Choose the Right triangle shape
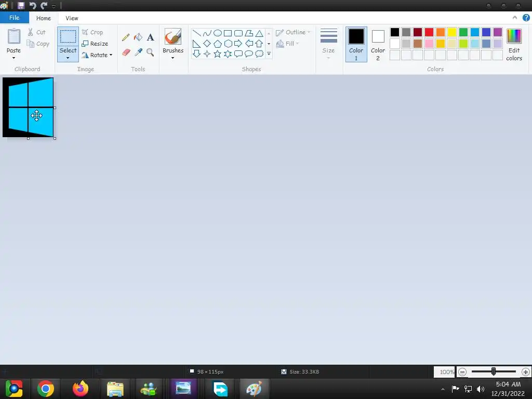The height and width of the screenshot is (399, 532). coord(196,44)
